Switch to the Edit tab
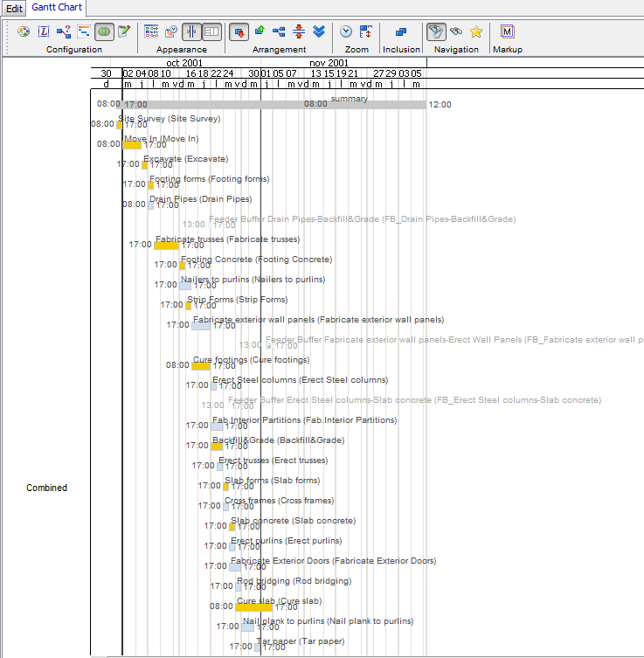 (x=14, y=8)
